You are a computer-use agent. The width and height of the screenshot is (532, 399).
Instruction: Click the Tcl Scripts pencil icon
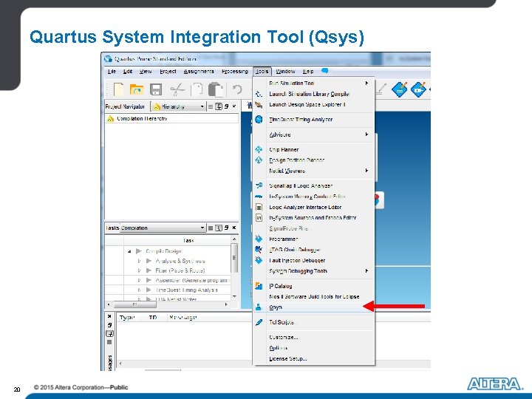coord(259,322)
